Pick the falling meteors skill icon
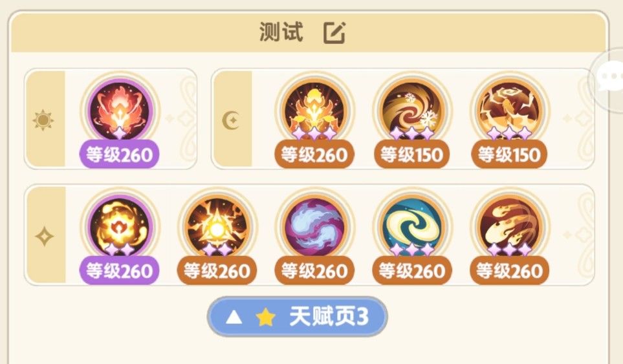Viewport: 623px width, 364px height. (509, 226)
